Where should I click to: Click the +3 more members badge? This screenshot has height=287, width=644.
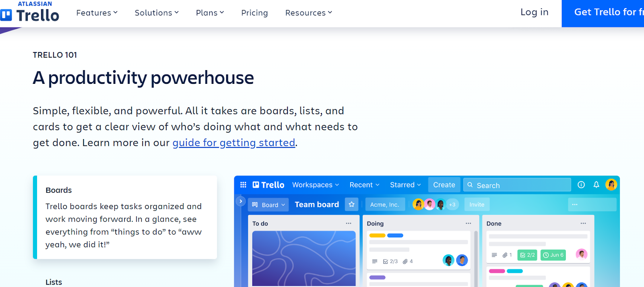[452, 204]
